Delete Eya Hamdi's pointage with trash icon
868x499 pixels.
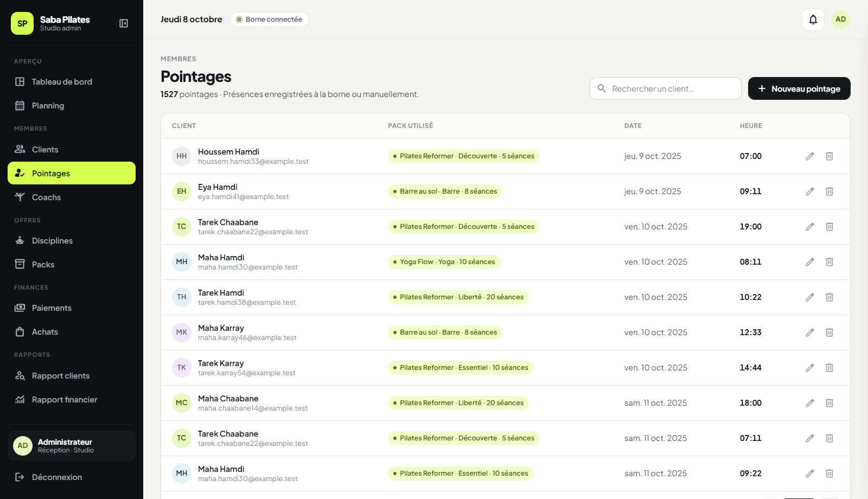[x=829, y=191]
